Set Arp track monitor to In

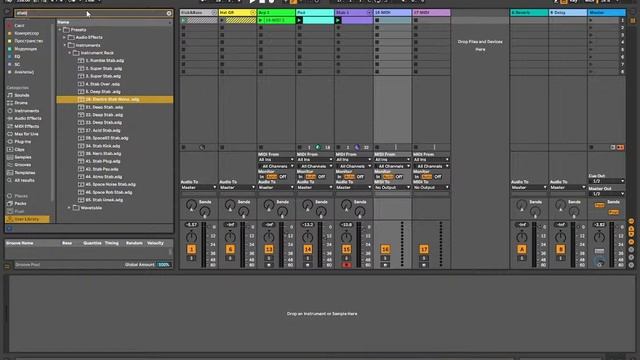coord(262,177)
